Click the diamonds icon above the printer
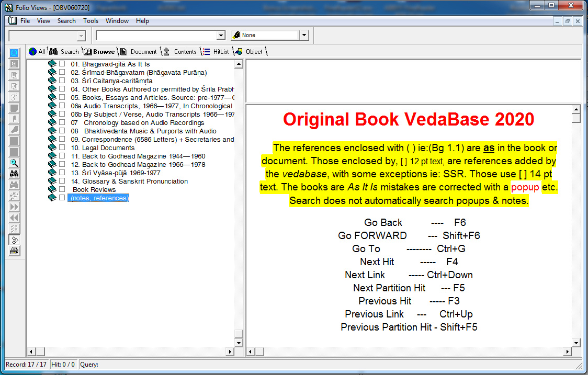Image resolution: width=588 pixels, height=375 pixels. tap(14, 240)
